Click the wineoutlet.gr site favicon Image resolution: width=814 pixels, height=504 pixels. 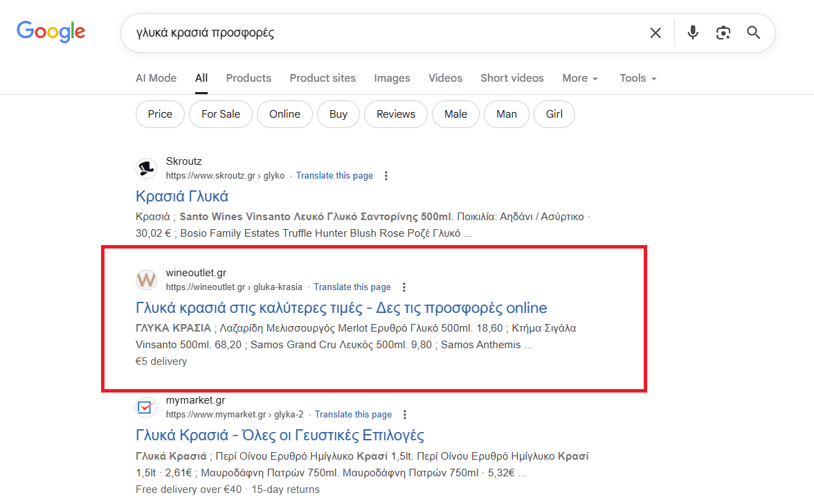pos(147,280)
